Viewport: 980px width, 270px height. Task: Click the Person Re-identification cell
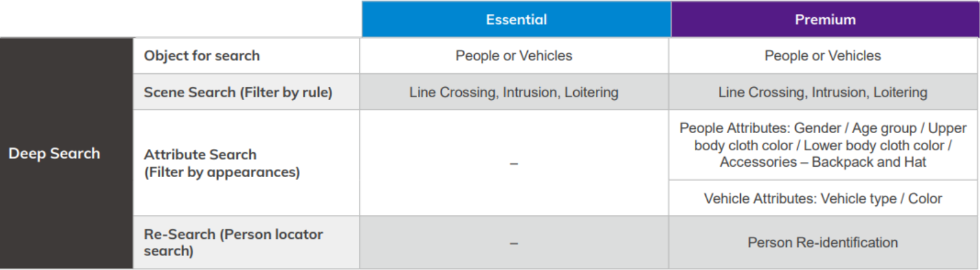[x=823, y=243]
